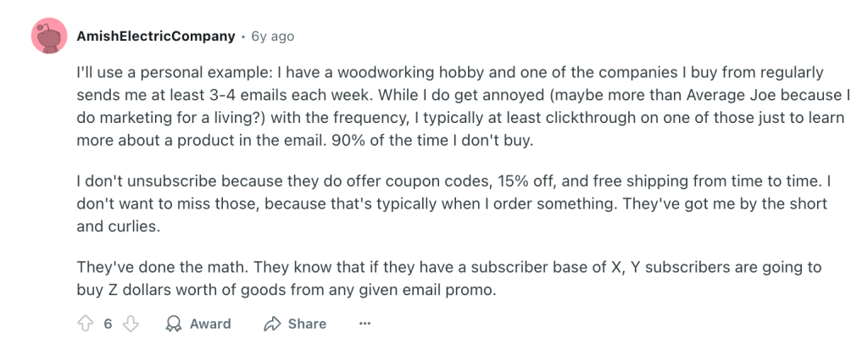Open the AmishElectricCompany username profile link
Viewport: 868px width, 350px height.
(155, 36)
